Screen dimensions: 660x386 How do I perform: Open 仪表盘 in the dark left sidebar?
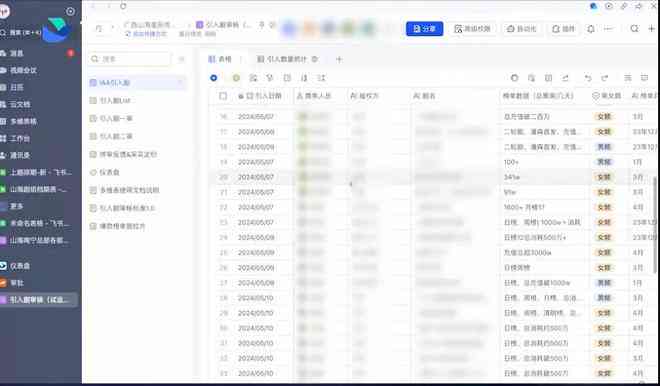[20, 266]
